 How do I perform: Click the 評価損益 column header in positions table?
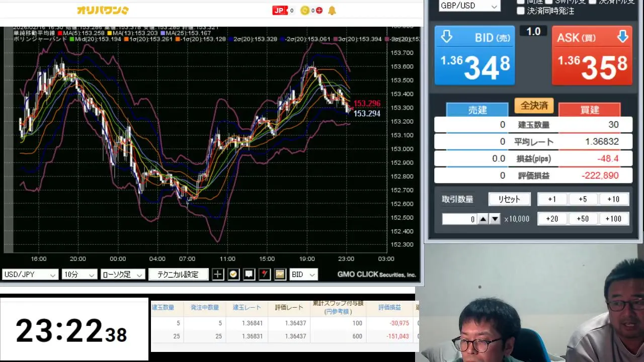click(389, 308)
